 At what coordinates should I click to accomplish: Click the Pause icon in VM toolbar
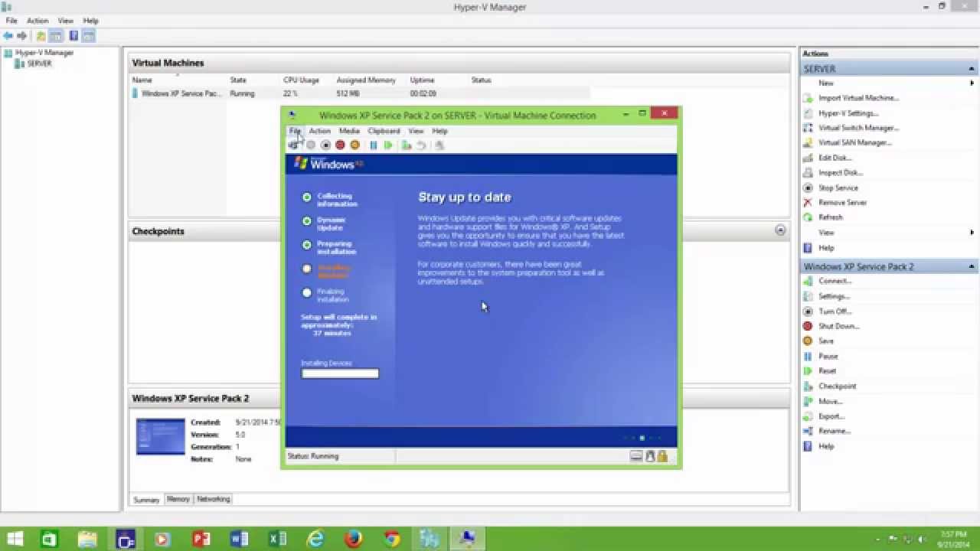pos(374,145)
